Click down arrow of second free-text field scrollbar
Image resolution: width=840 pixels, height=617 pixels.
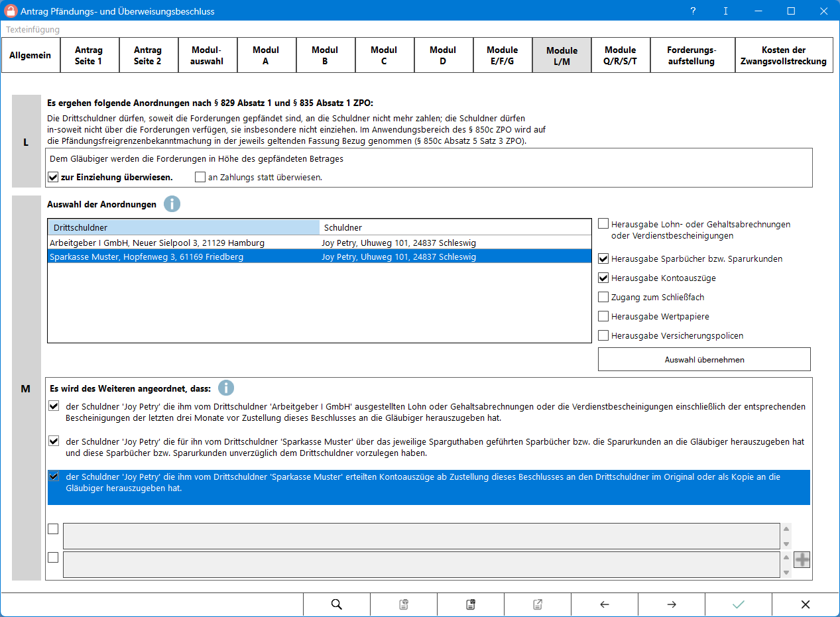(x=786, y=572)
